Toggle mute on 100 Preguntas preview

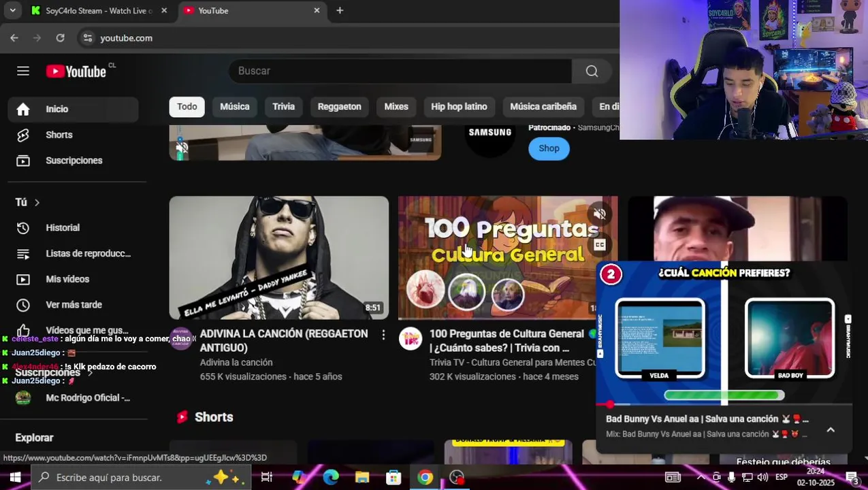click(600, 214)
